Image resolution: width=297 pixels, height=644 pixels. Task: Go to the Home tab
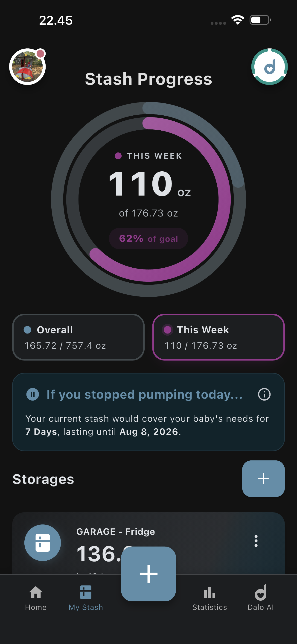(36, 598)
